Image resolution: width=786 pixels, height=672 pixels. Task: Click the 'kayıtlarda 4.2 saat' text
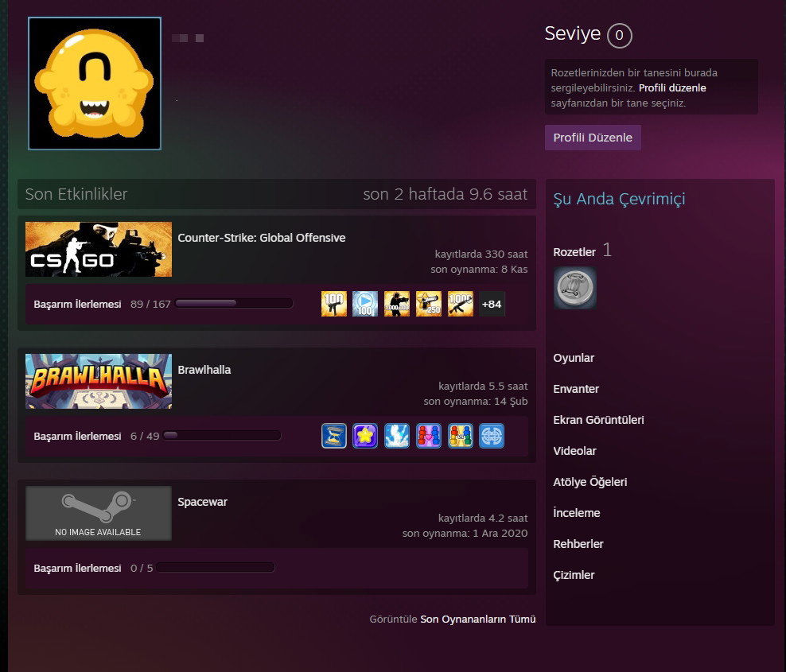tap(483, 519)
